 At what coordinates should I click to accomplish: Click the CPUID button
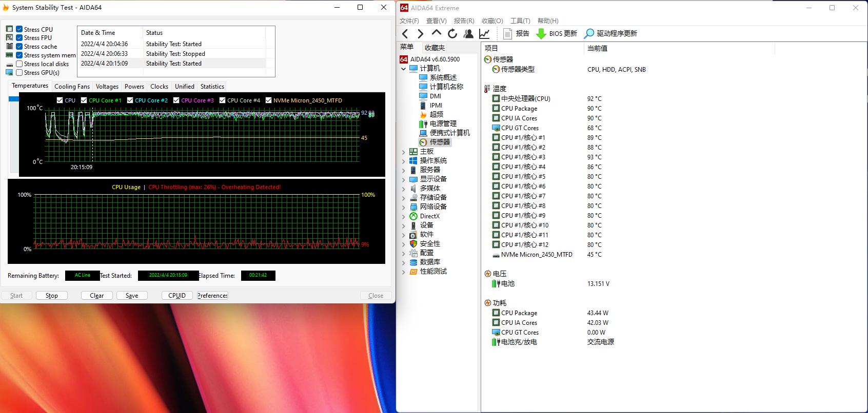point(177,296)
